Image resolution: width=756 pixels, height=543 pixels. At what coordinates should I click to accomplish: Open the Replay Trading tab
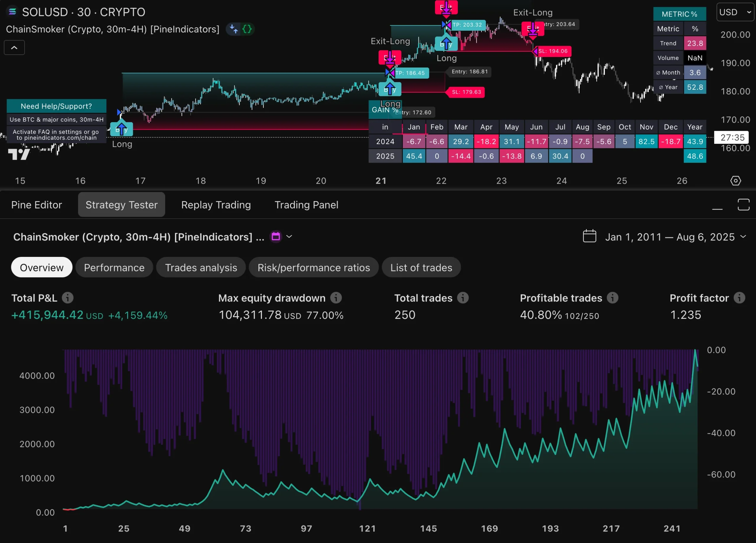click(216, 205)
